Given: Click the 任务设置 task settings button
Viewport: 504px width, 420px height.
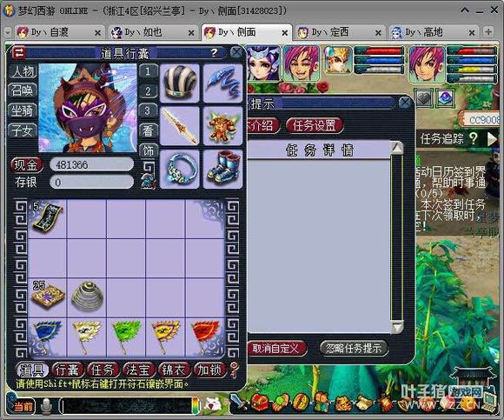Looking at the screenshot, I should click(314, 125).
